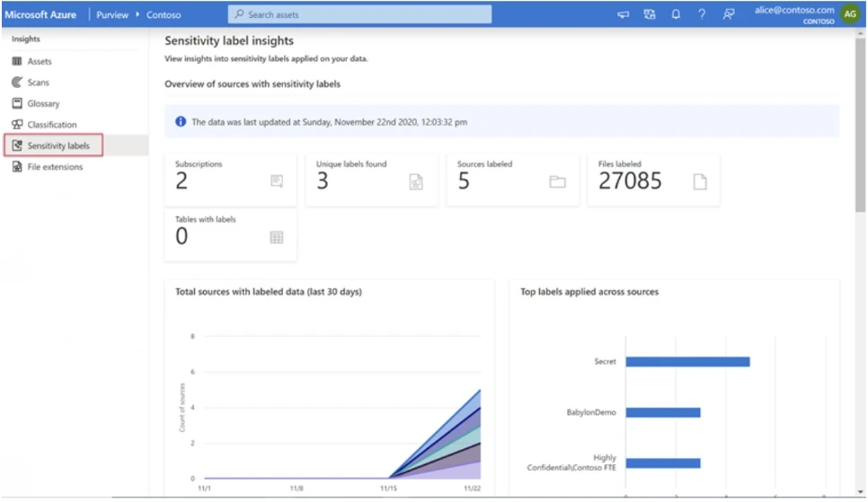Screen dimensions: 868x502
Task: Open the feedback person icon
Action: coord(729,14)
